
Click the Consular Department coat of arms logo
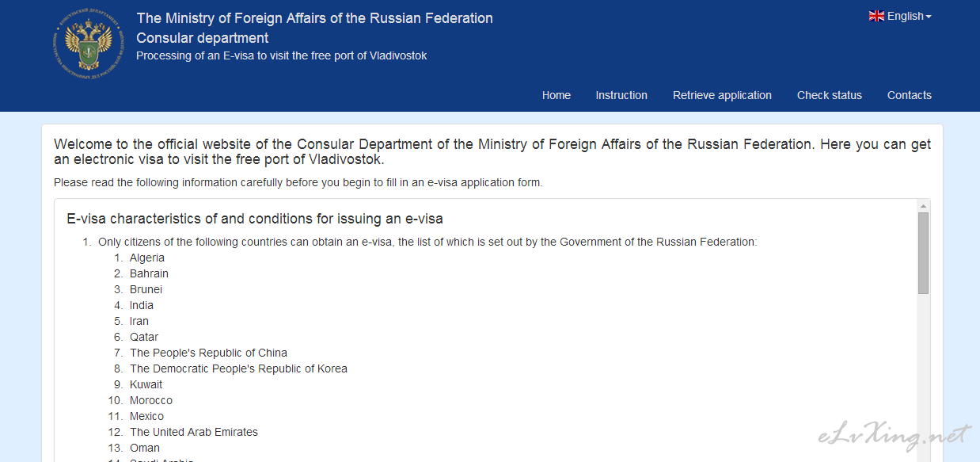point(90,44)
